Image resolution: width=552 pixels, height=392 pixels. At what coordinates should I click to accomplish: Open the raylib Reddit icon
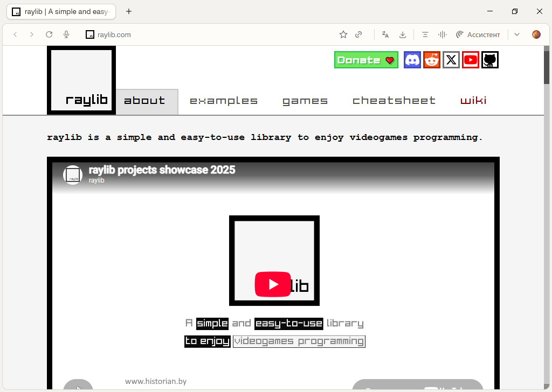coord(432,60)
